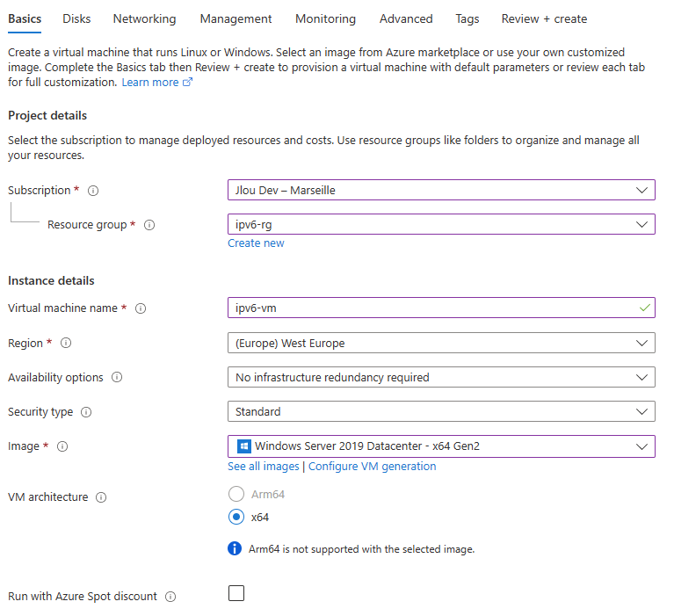674x616 pixels.
Task: Open the Image selection dropdown
Action: tap(441, 446)
